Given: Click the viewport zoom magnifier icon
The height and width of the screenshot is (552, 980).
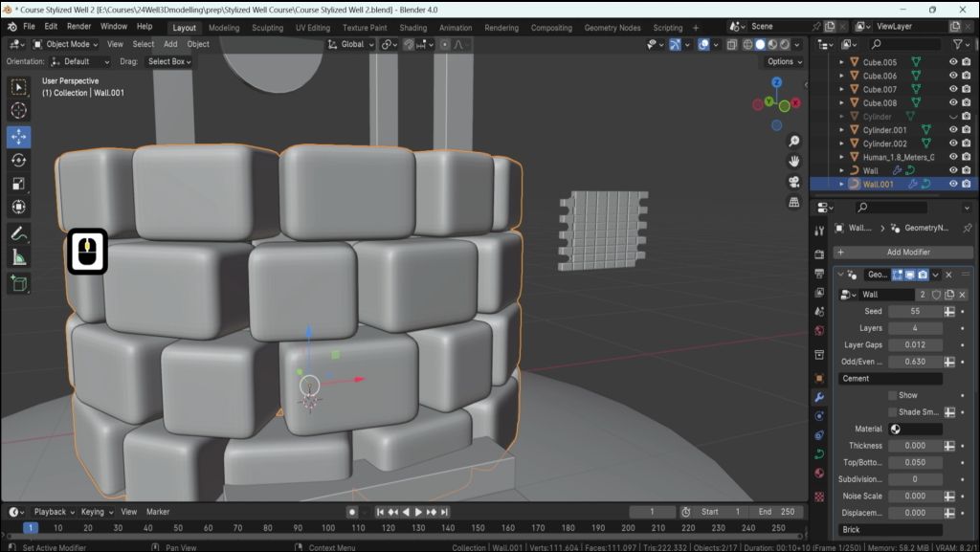Looking at the screenshot, I should (793, 142).
